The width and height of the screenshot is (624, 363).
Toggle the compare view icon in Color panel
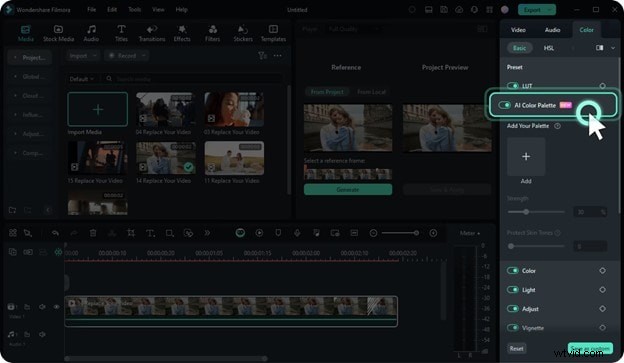pos(599,48)
